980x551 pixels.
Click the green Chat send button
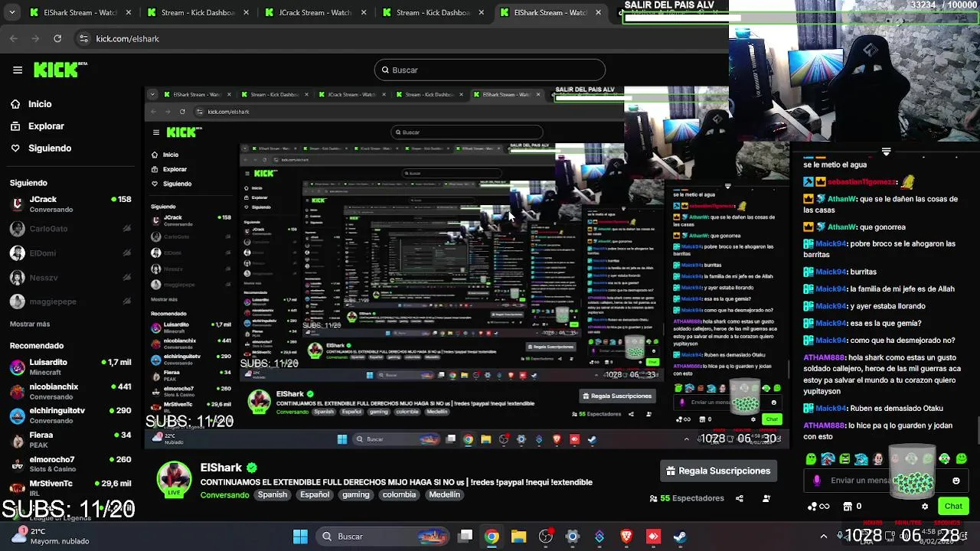click(953, 506)
